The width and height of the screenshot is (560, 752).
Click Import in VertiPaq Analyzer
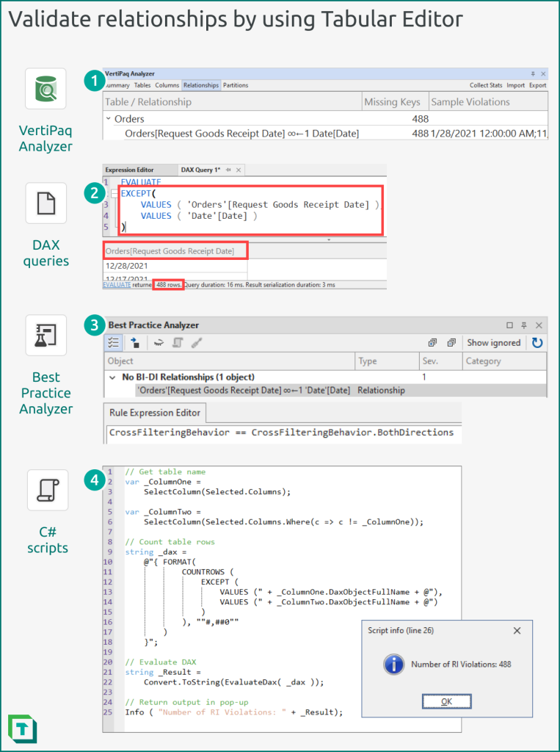coord(515,85)
